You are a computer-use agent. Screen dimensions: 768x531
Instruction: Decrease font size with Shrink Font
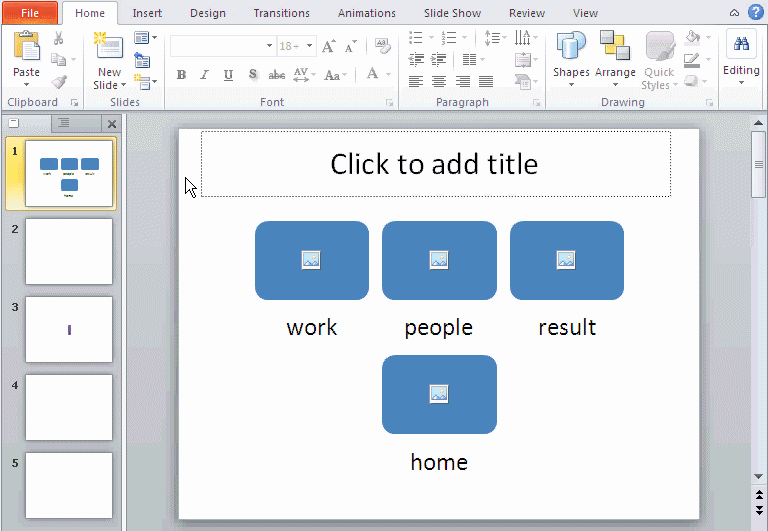tap(351, 47)
